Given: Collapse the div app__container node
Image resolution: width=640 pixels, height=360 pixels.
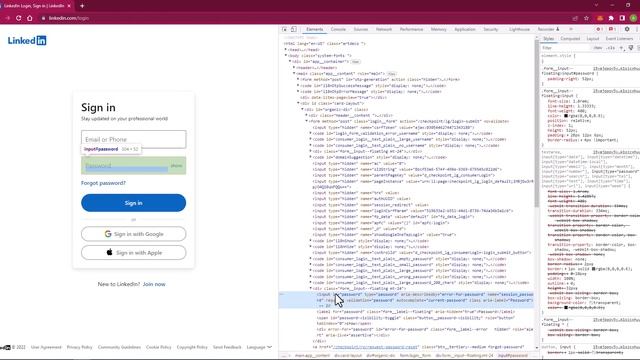Looking at the screenshot, I should pyautogui.click(x=290, y=62).
